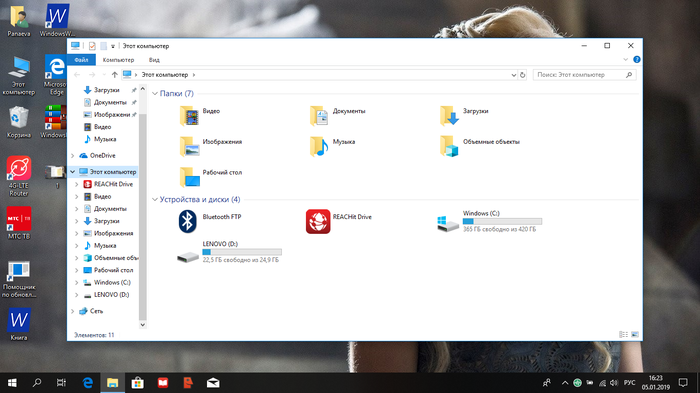
Task: Open the Компьютер ribbon tab
Action: coord(118,59)
